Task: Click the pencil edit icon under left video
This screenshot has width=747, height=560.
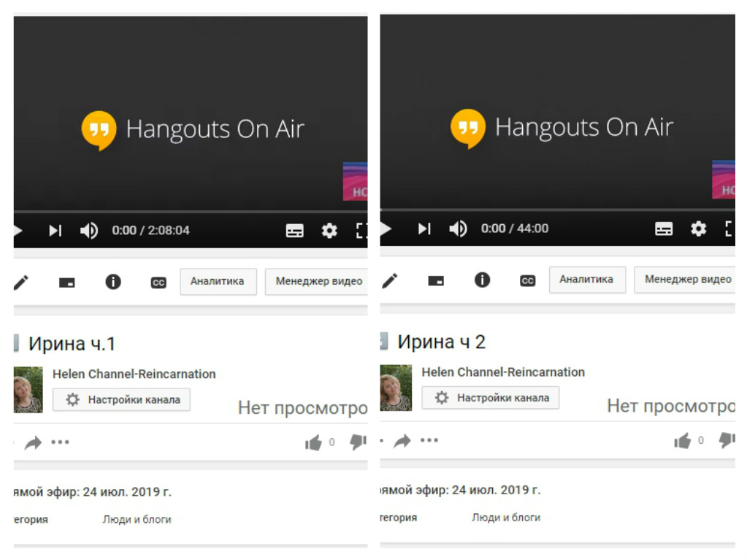Action: tap(21, 283)
